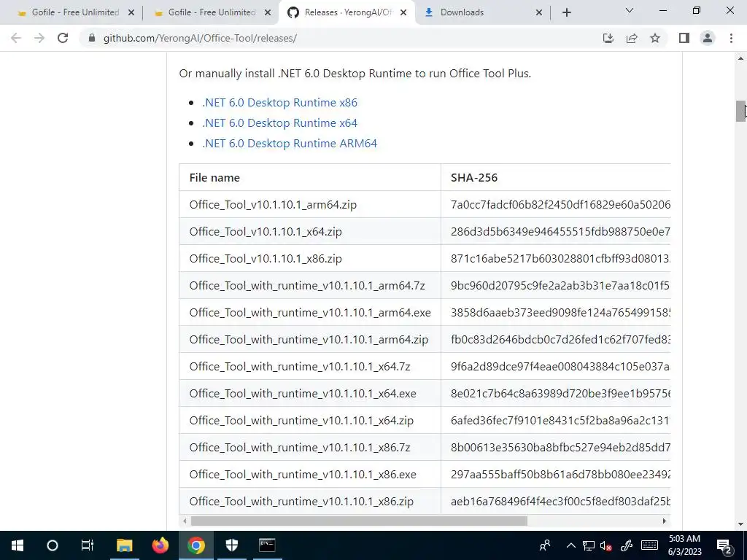Click the page scroll up arrow

coord(741,58)
